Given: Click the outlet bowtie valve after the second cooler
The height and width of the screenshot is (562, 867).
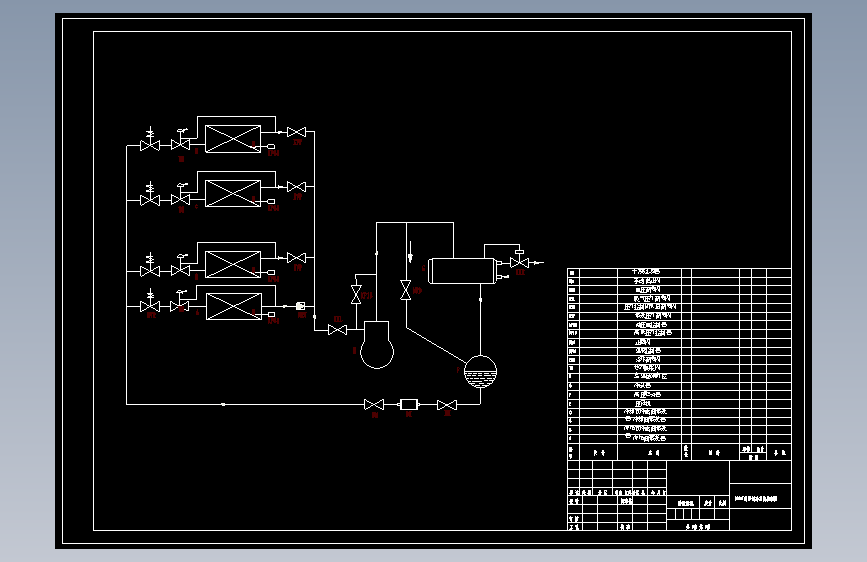Looking at the screenshot, I should click(x=296, y=186).
